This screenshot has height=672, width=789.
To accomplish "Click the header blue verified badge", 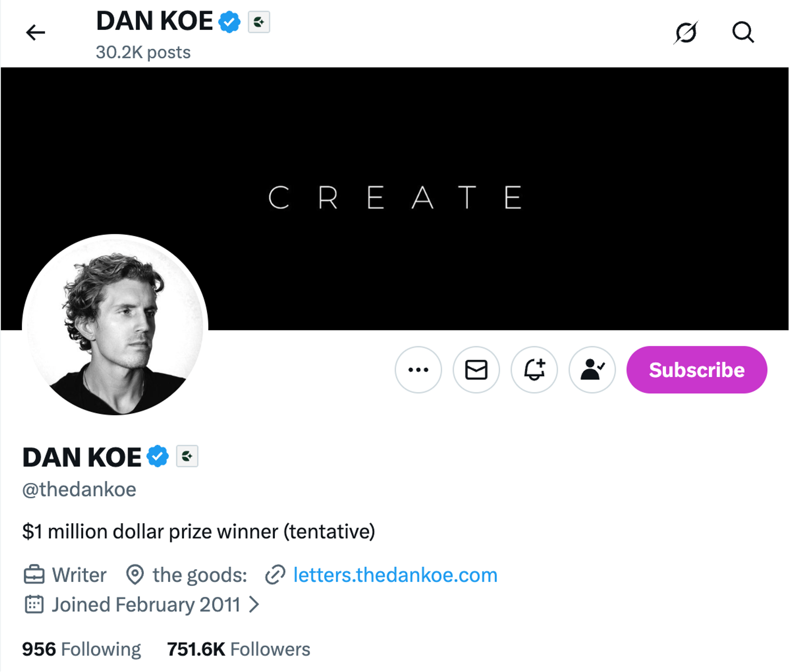I will 230,22.
